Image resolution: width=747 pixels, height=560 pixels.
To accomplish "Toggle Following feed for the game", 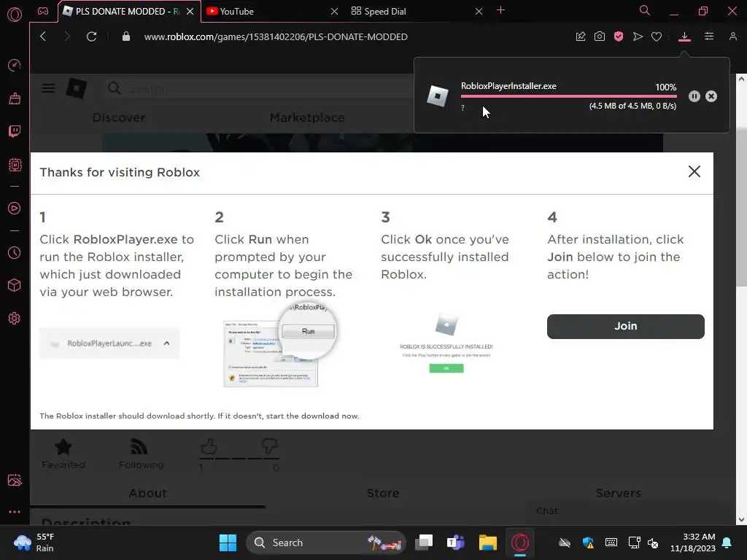I will (x=141, y=454).
